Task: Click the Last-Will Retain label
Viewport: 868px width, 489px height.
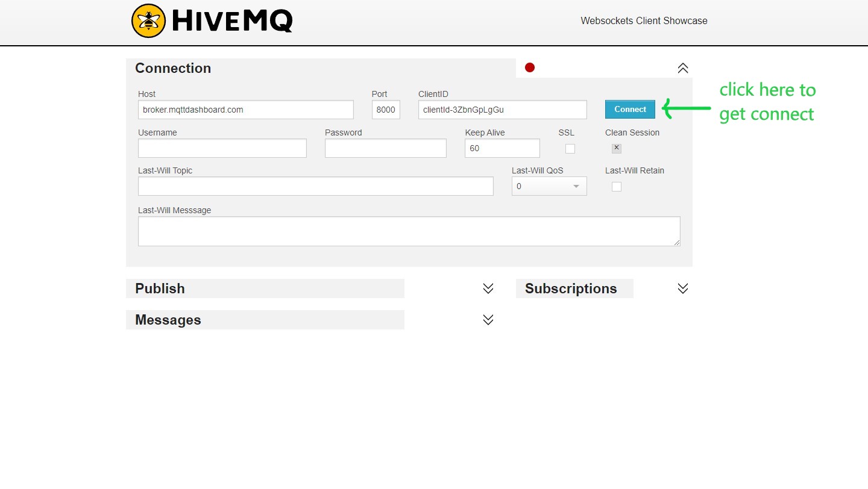Action: coord(635,170)
